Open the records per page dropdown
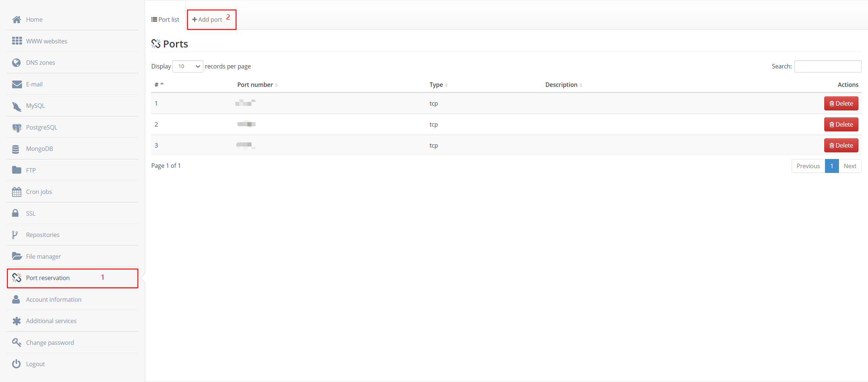868x382 pixels. coord(187,66)
